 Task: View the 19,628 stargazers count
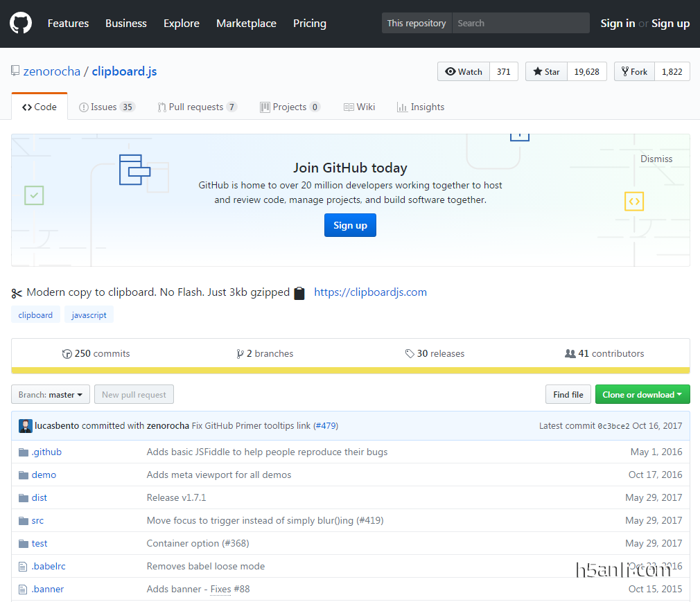click(x=586, y=71)
